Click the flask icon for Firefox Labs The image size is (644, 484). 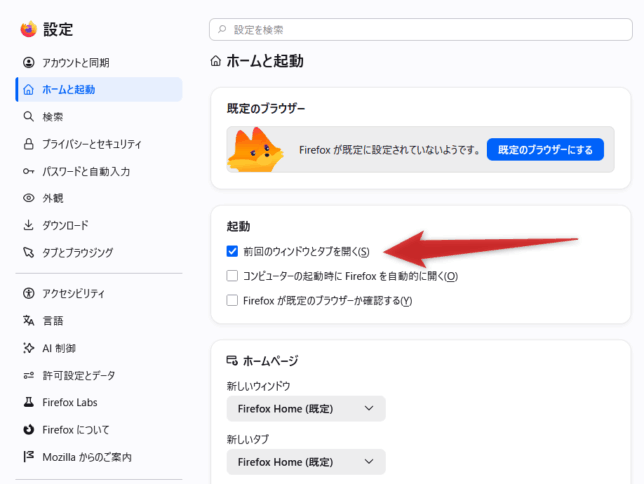point(28,402)
